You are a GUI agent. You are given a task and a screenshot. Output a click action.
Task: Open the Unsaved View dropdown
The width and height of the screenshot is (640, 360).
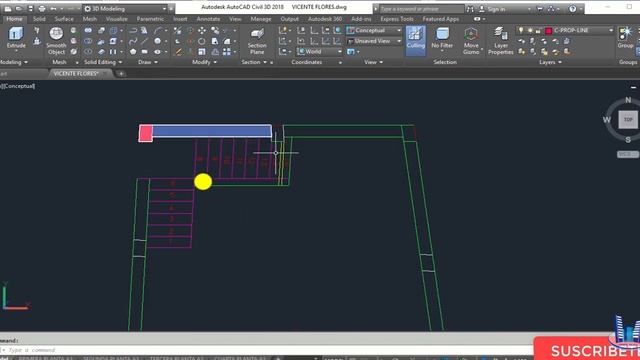click(373, 41)
